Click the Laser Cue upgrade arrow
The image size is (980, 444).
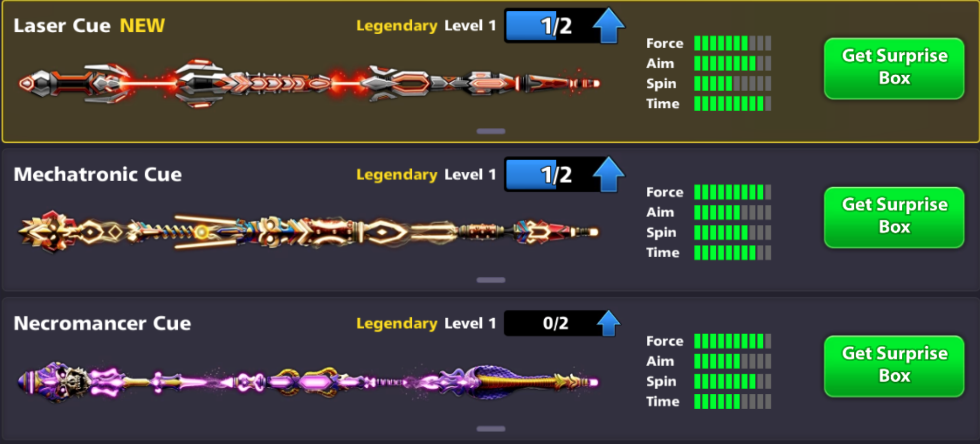click(609, 26)
